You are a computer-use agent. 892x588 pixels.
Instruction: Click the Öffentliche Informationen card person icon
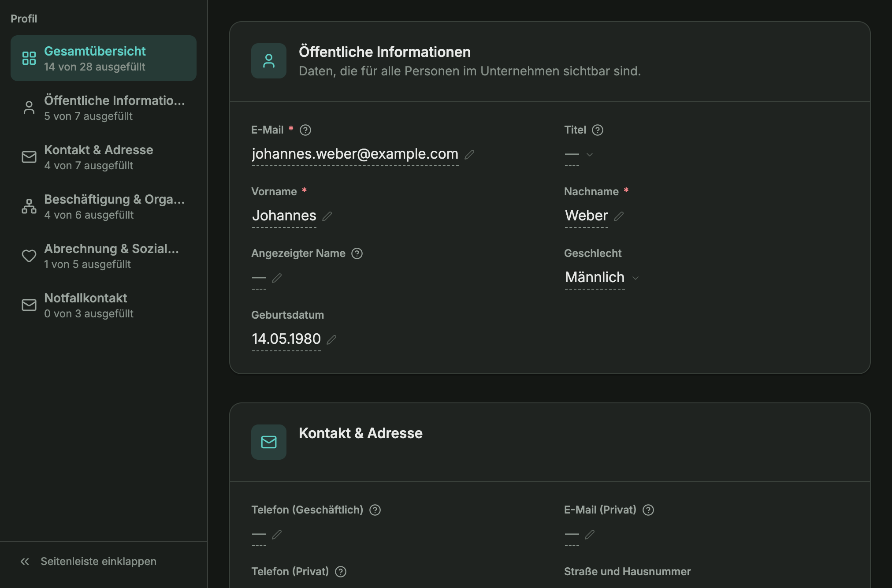tap(269, 61)
